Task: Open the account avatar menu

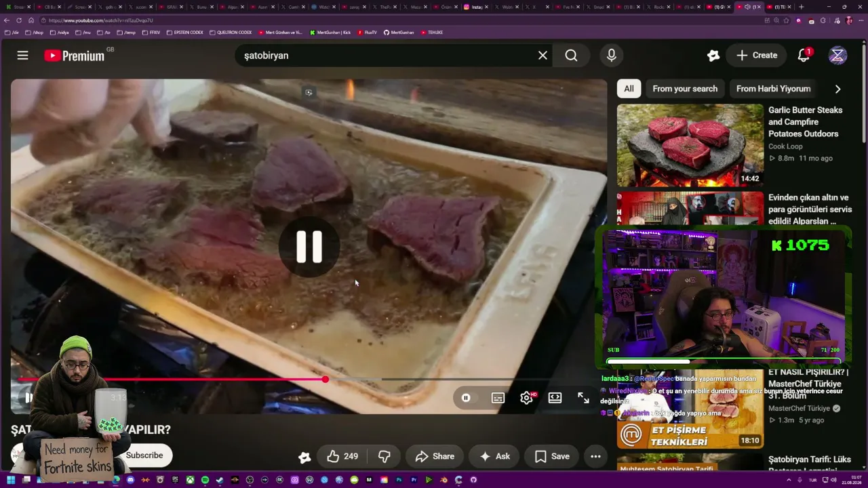Action: (x=838, y=56)
